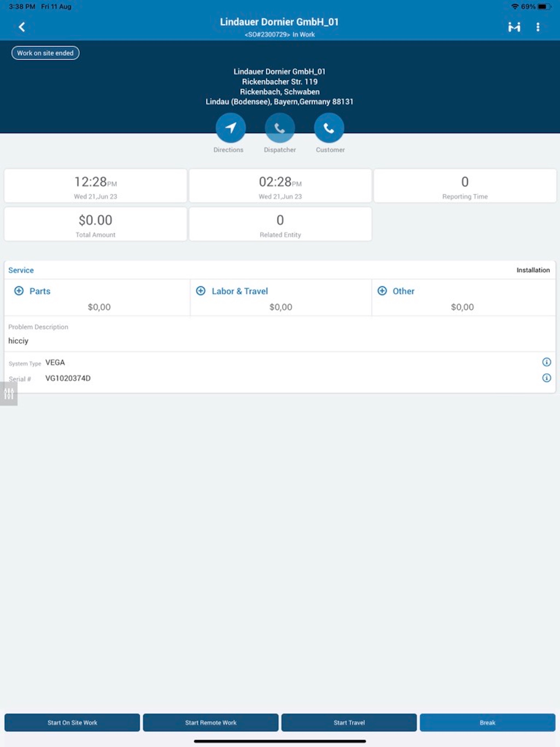Tap the Labor & Travel $0,00 amount
Image resolution: width=560 pixels, height=747 pixels.
pos(281,307)
